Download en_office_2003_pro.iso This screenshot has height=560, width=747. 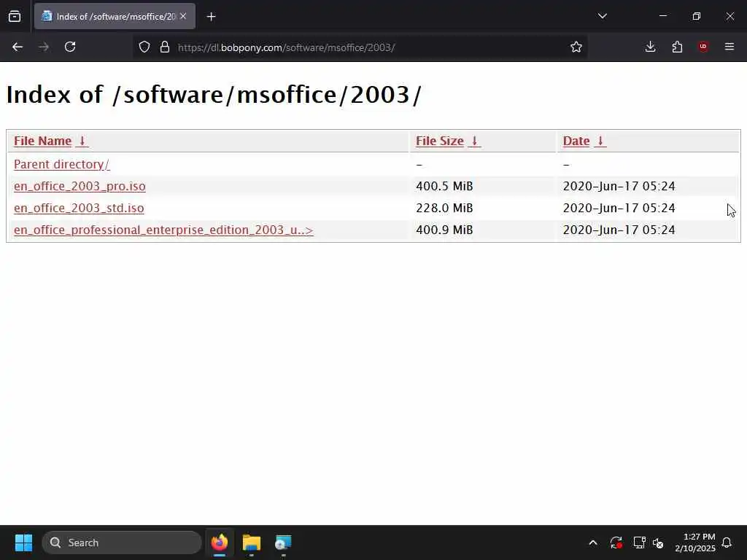click(80, 186)
